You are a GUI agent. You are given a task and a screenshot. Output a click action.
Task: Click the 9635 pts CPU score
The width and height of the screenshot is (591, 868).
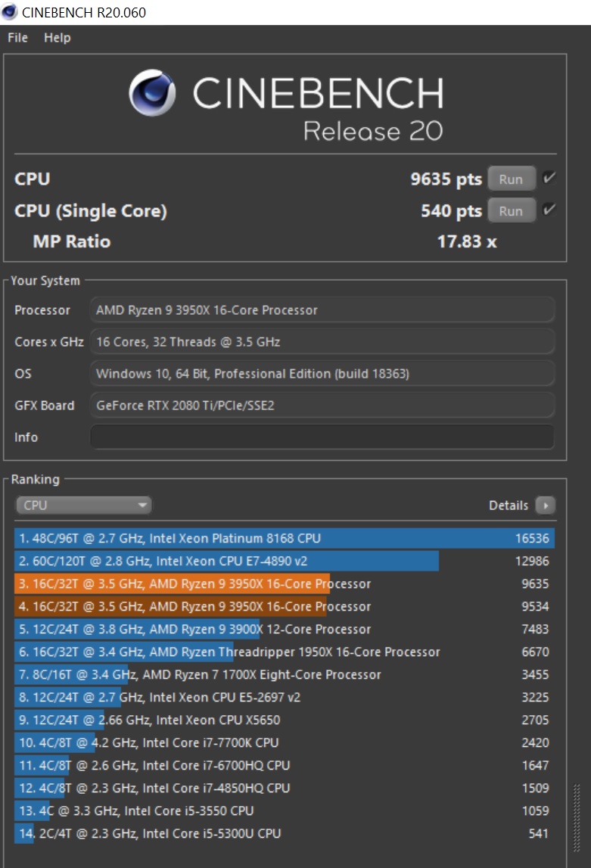[446, 179]
